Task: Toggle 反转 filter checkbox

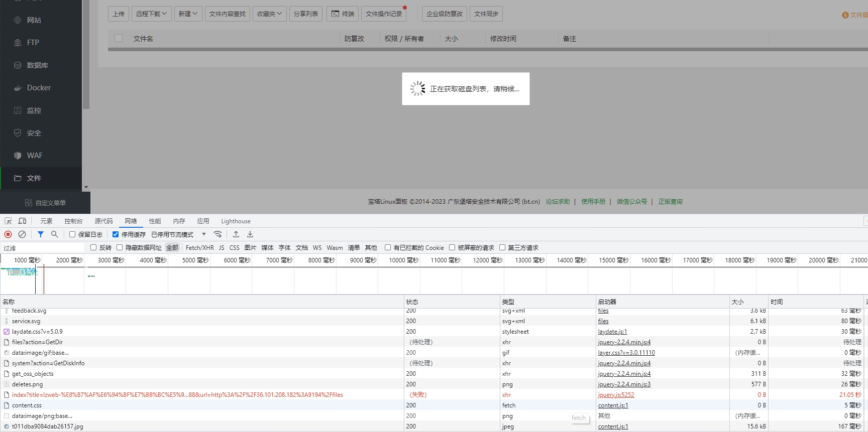Action: pyautogui.click(x=93, y=247)
